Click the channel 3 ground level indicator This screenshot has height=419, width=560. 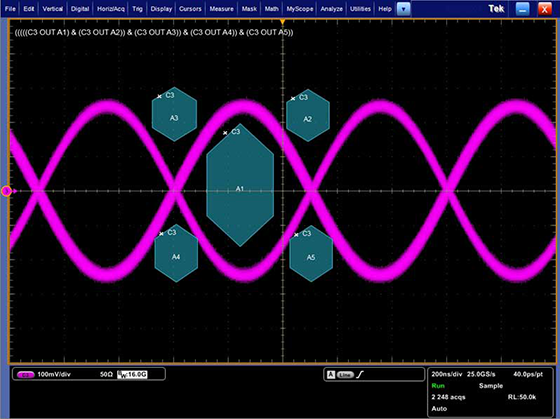(6, 191)
